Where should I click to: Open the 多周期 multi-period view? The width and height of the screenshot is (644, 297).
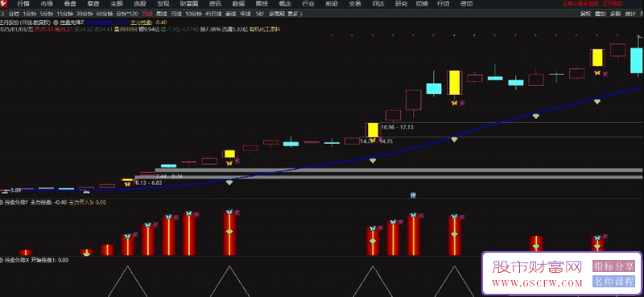[x=277, y=14]
